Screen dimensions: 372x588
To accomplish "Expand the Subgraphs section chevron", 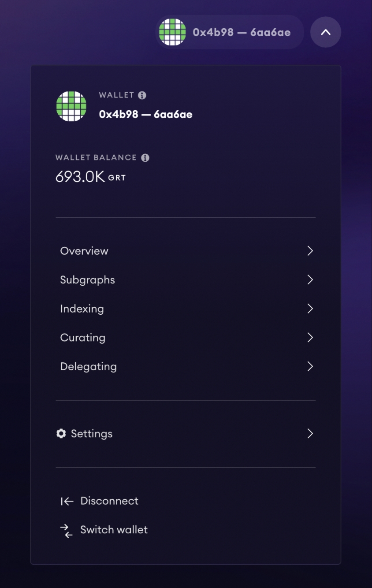I will 310,280.
